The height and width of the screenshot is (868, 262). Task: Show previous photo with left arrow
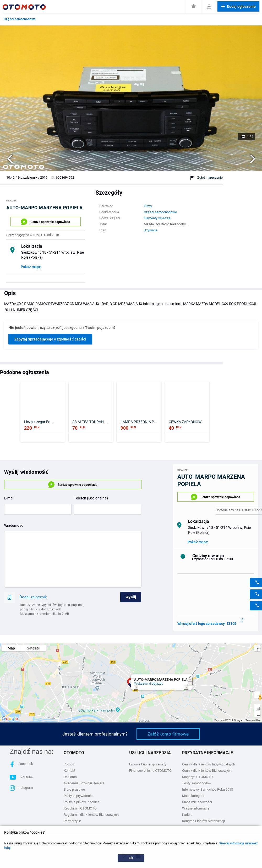coord(10,158)
